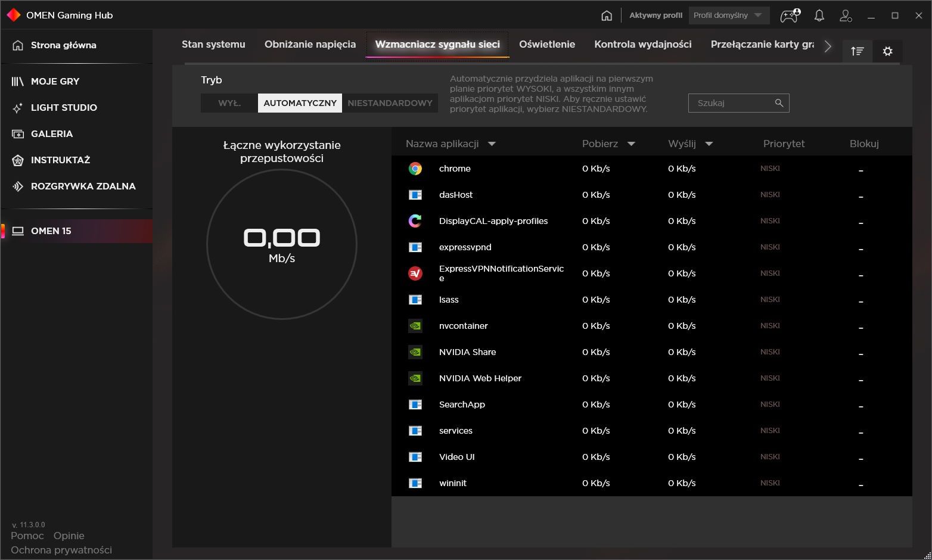Open ROZGRYWKA ZDALNA in sidebar
This screenshot has width=932, height=560.
point(76,186)
